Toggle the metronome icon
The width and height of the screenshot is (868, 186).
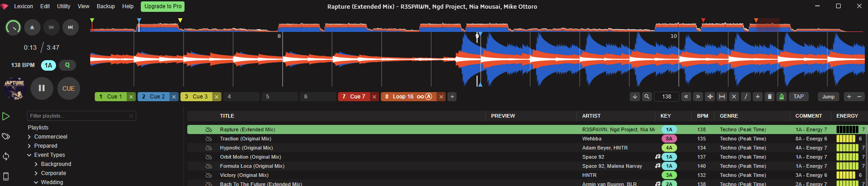[781, 97]
